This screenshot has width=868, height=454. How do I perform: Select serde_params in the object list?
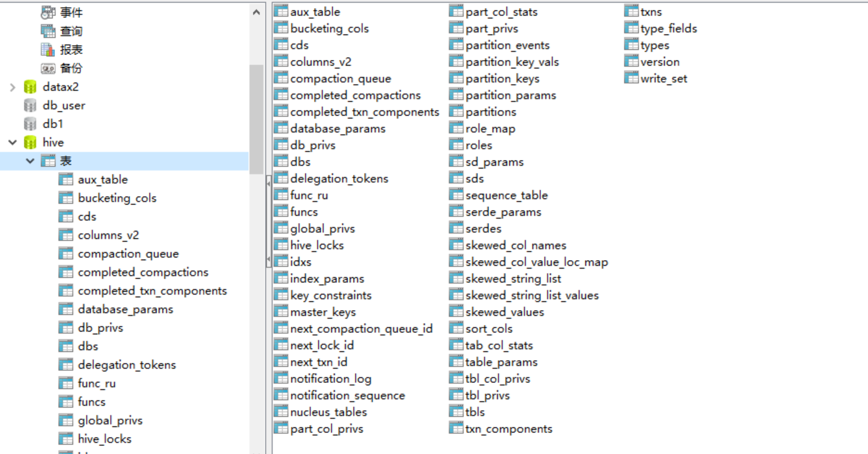coord(503,212)
